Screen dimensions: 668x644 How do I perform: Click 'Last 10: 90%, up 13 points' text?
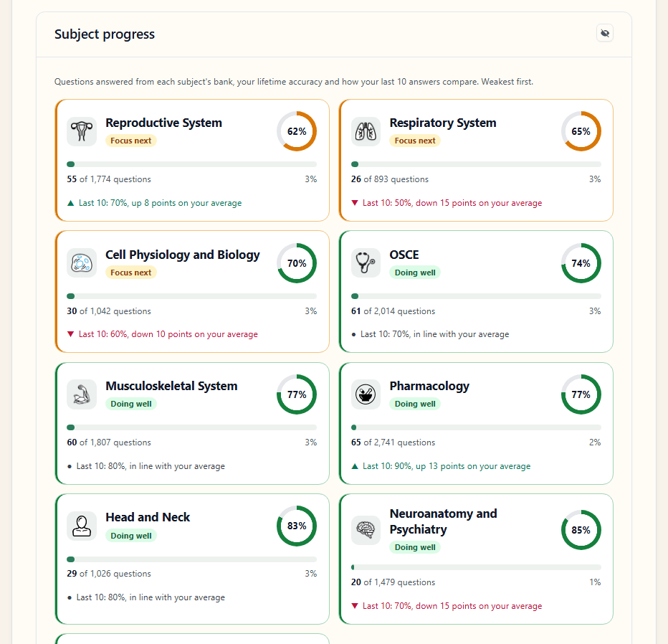(413, 466)
